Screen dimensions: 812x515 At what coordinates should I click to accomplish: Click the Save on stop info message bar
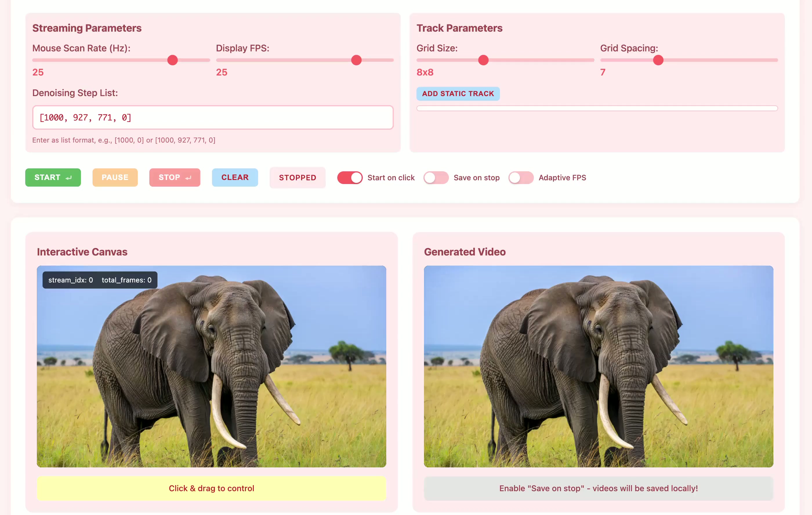pyautogui.click(x=599, y=488)
